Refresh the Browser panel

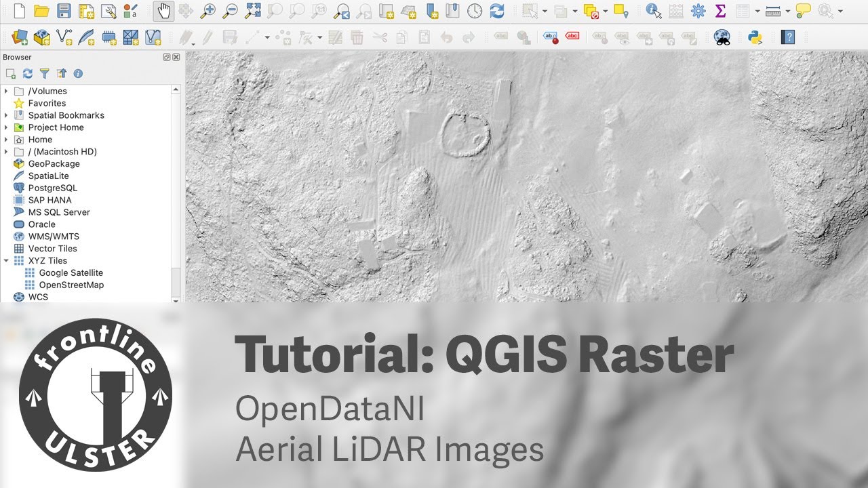(x=28, y=73)
